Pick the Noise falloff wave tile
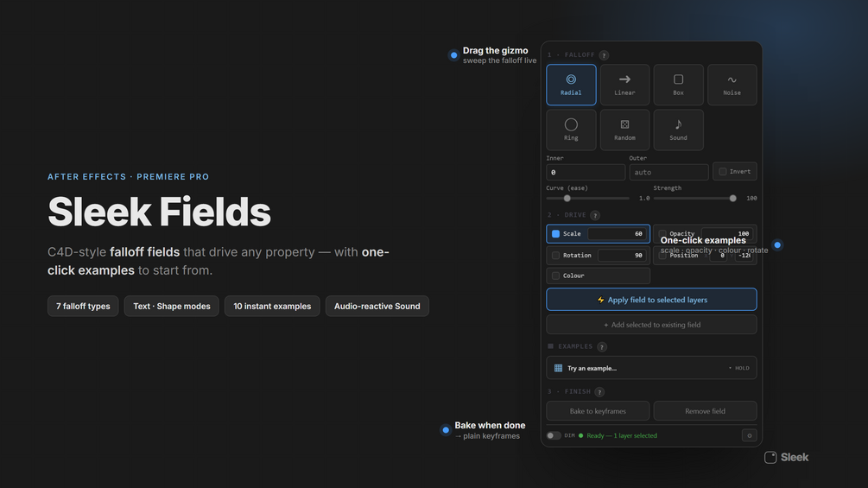Viewport: 868px width, 488px height. click(x=732, y=85)
